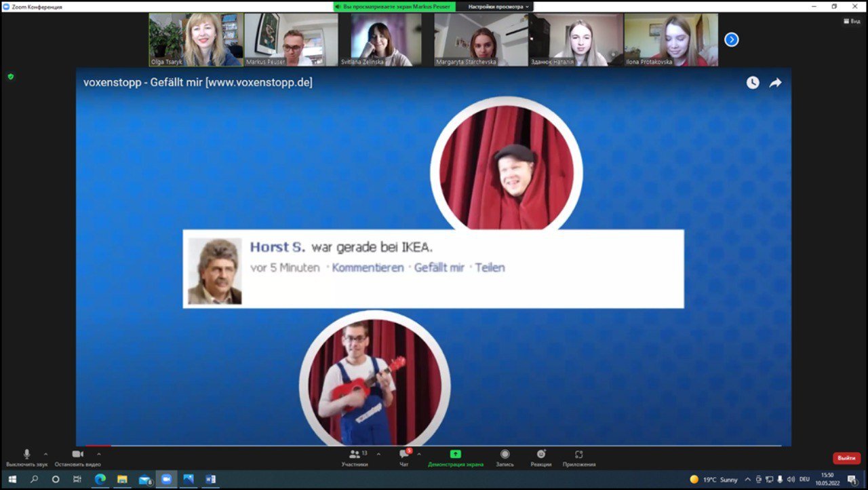Viewport: 868px width, 490px height.
Task: Select Markus Peuser video thumbnail
Action: (x=291, y=39)
